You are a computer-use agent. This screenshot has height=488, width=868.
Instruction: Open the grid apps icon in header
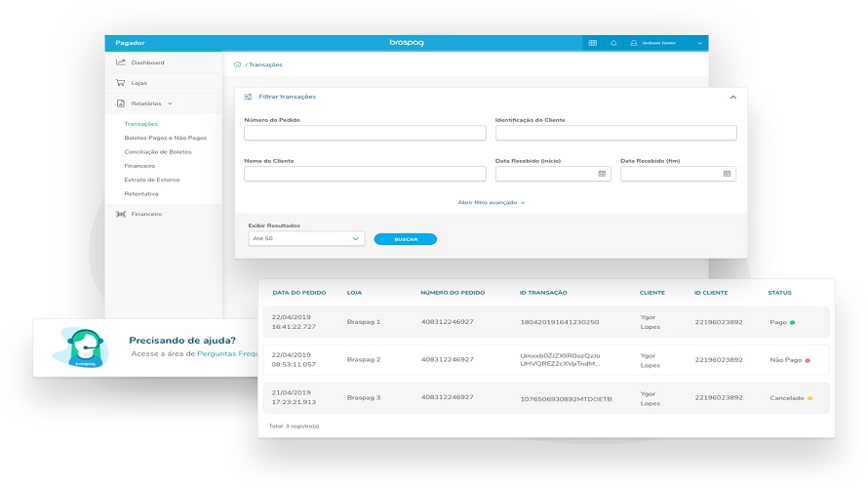tap(592, 43)
